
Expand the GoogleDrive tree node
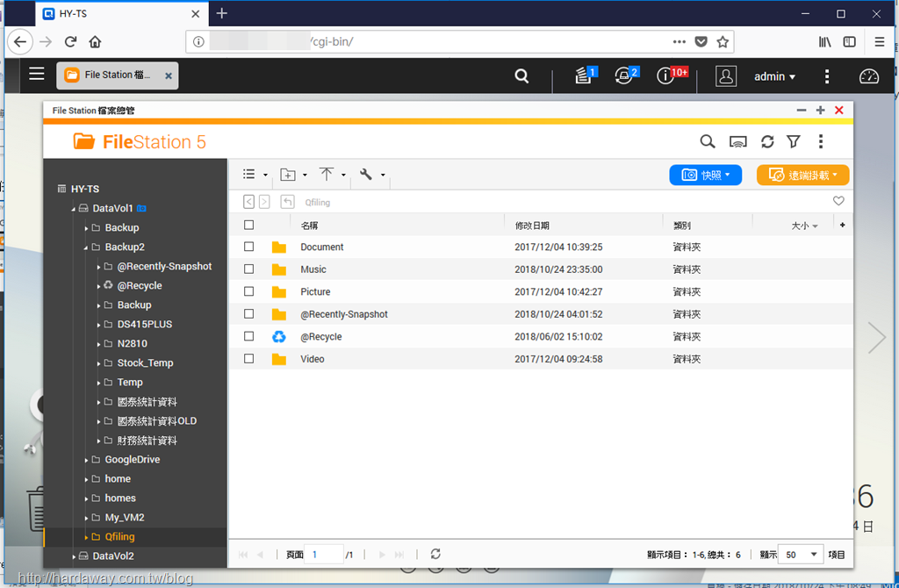click(x=86, y=460)
